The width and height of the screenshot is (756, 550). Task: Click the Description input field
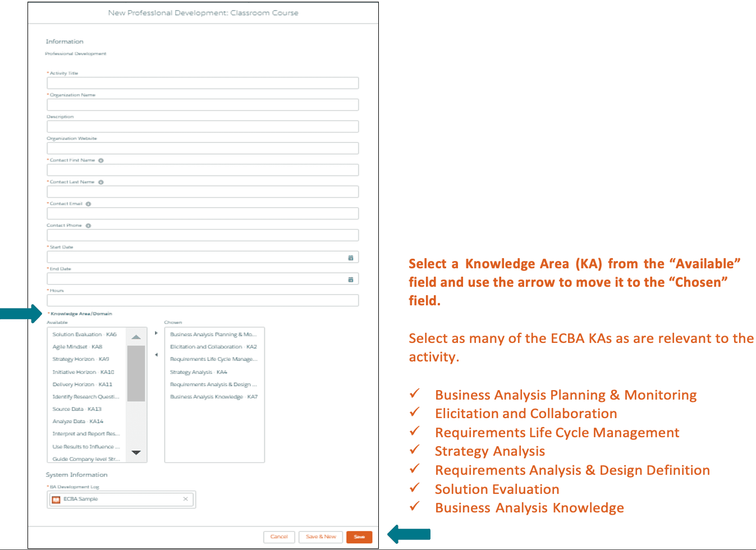(x=203, y=127)
